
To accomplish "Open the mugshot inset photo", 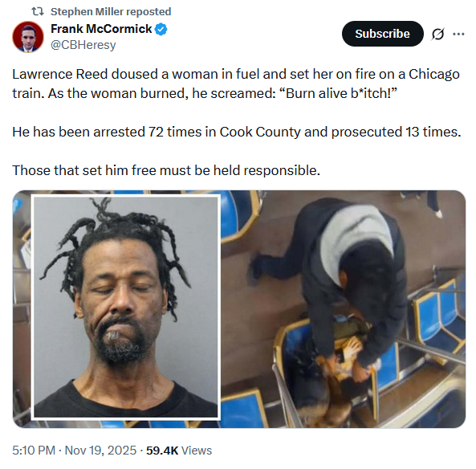I will pos(126,307).
